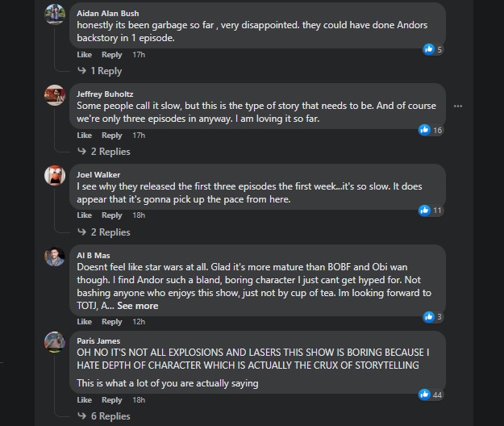Show 2 Replies under Joel Walker's comment

(x=110, y=232)
